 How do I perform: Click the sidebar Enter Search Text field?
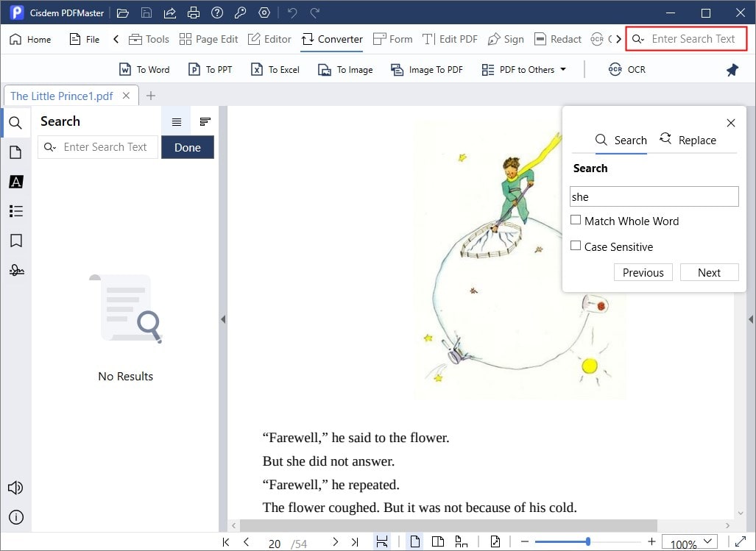[98, 147]
